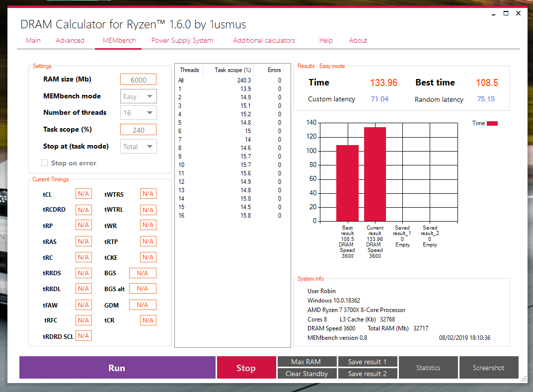Click the Best time value 108.5

point(487,82)
